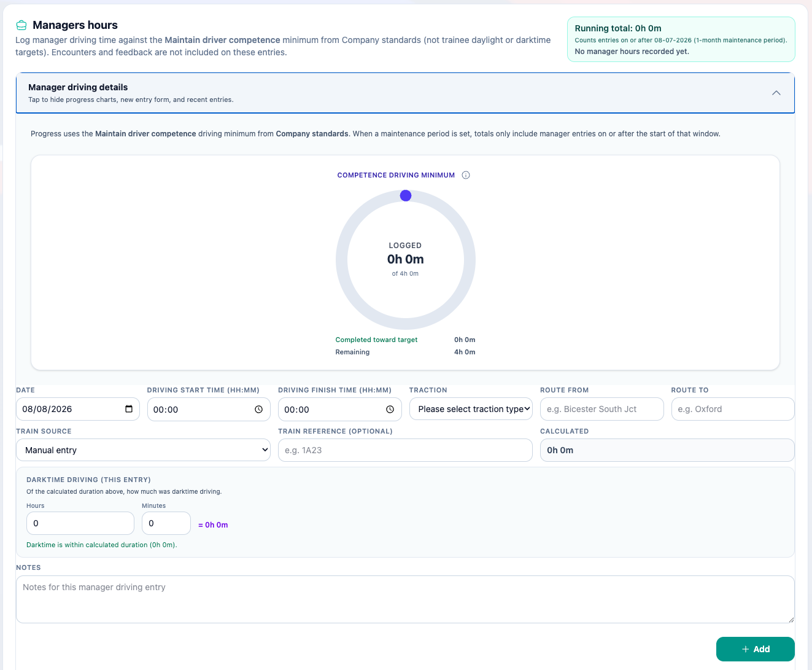Click the 'Managers hours' page title
Image resolution: width=812 pixels, height=670 pixels.
[x=75, y=25]
